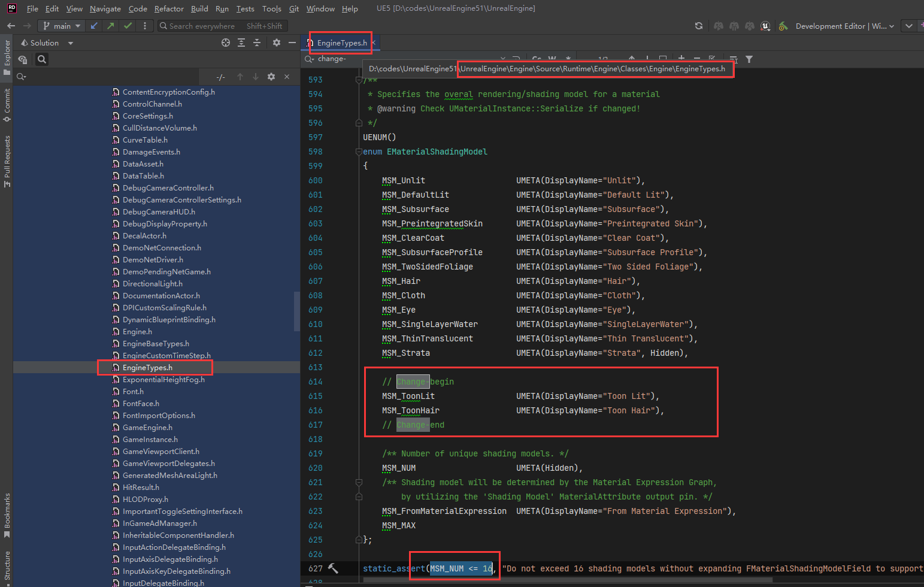Viewport: 924px width, 587px height.
Task: Open tree search settings gear
Action: click(x=271, y=77)
